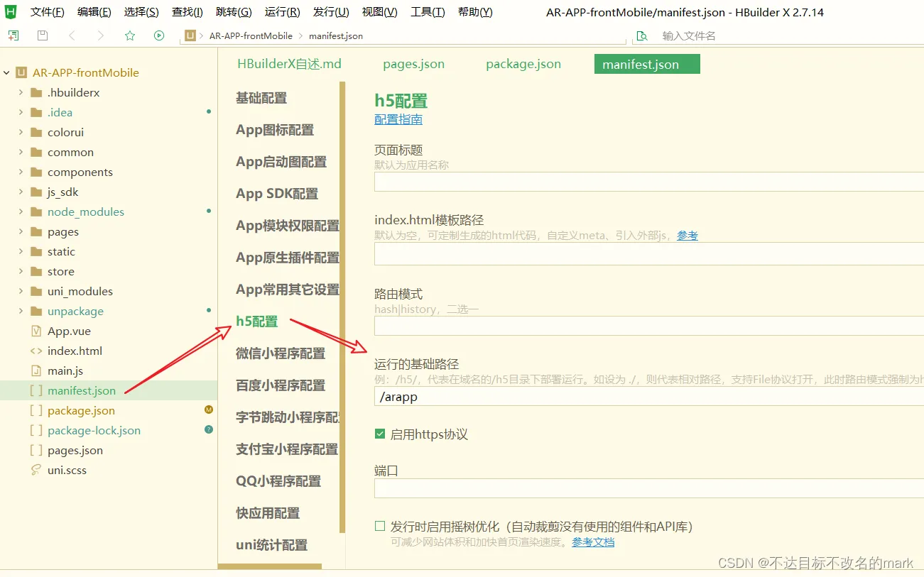This screenshot has width=924, height=577.
Task: Click the 端口 input field
Action: coord(648,488)
